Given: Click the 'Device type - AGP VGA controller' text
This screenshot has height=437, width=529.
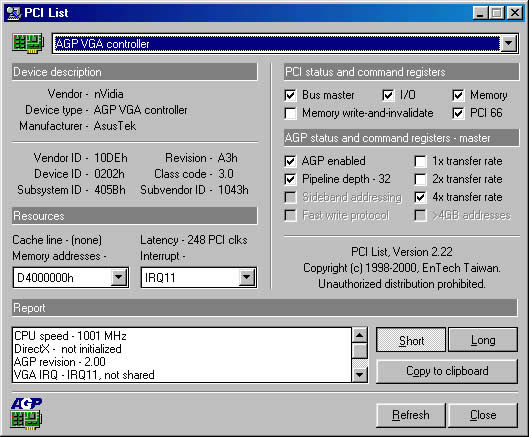Looking at the screenshot, I should pyautogui.click(x=106, y=110).
